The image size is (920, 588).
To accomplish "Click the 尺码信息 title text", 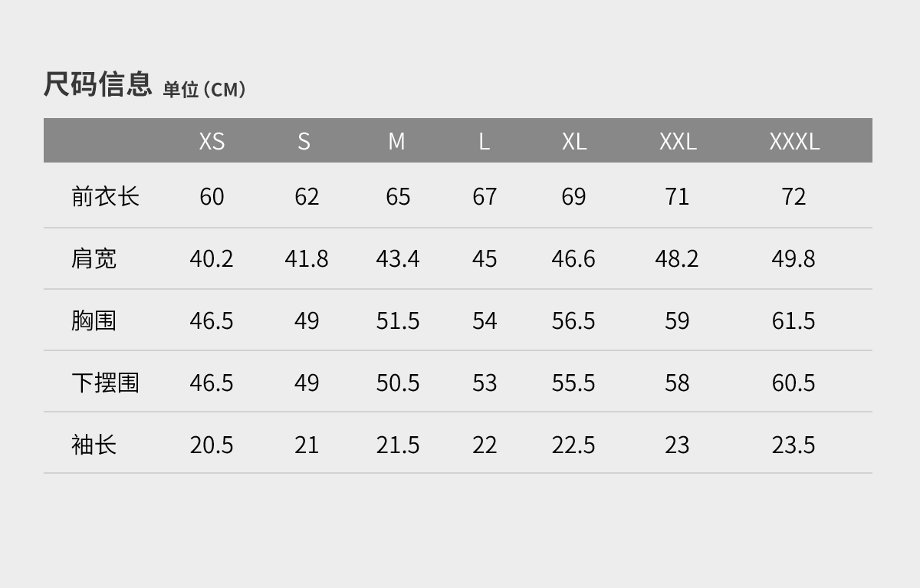I will pos(97,84).
